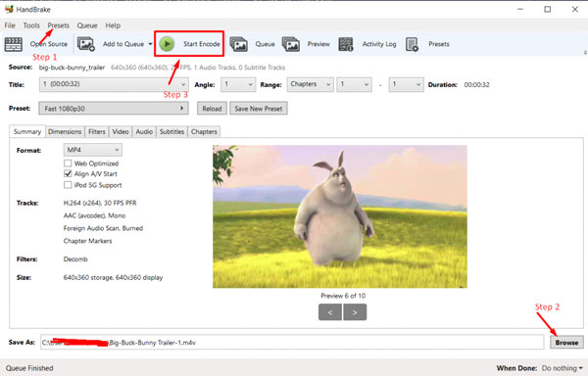Click the Browse button
The image size is (588, 376).
566,343
